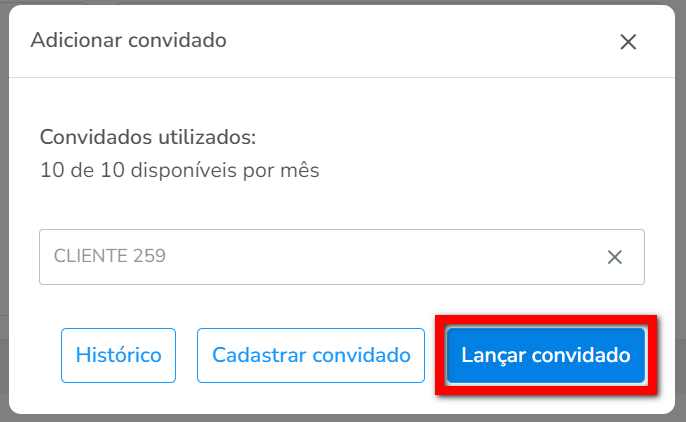
Task: Remove chosen client with X icon
Action: point(615,257)
